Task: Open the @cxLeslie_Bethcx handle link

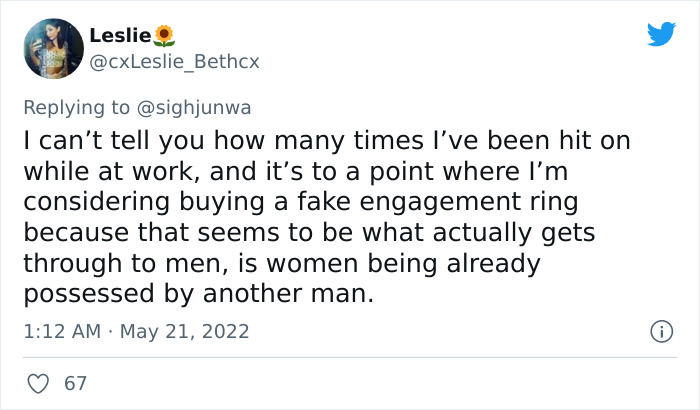Action: click(175, 62)
